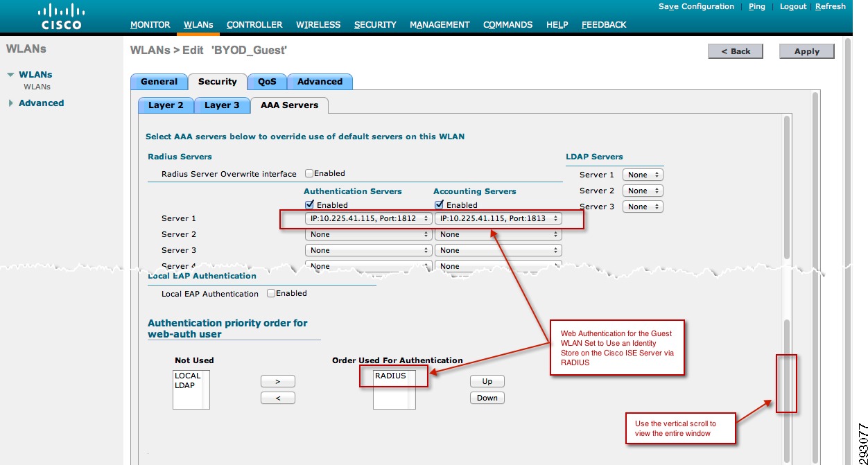Open LDAP Server 3 dropdown

[x=643, y=207]
